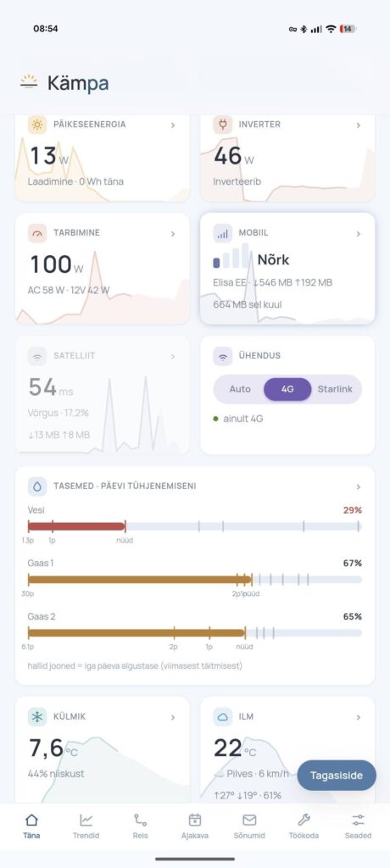This screenshot has height=868, width=390.
Task: Select Auto connection mode
Action: (x=240, y=389)
